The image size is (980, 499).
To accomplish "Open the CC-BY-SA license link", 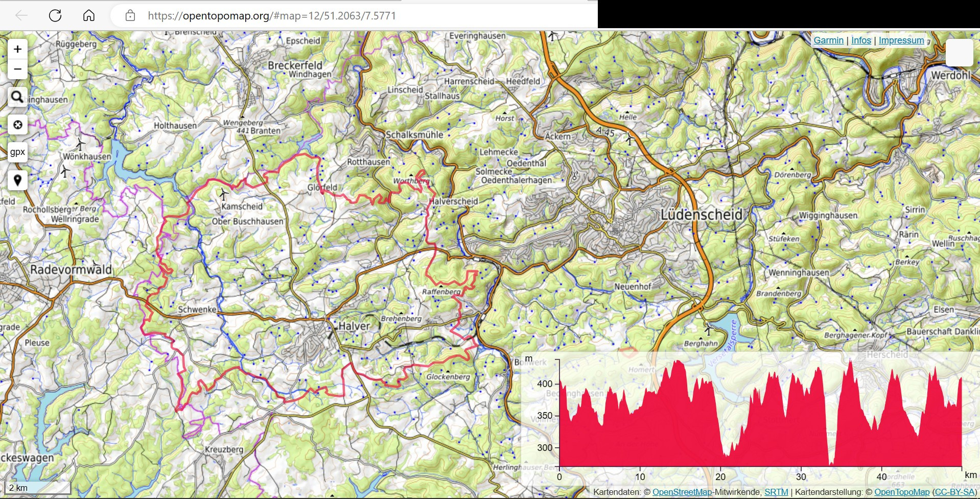I will 954,492.
